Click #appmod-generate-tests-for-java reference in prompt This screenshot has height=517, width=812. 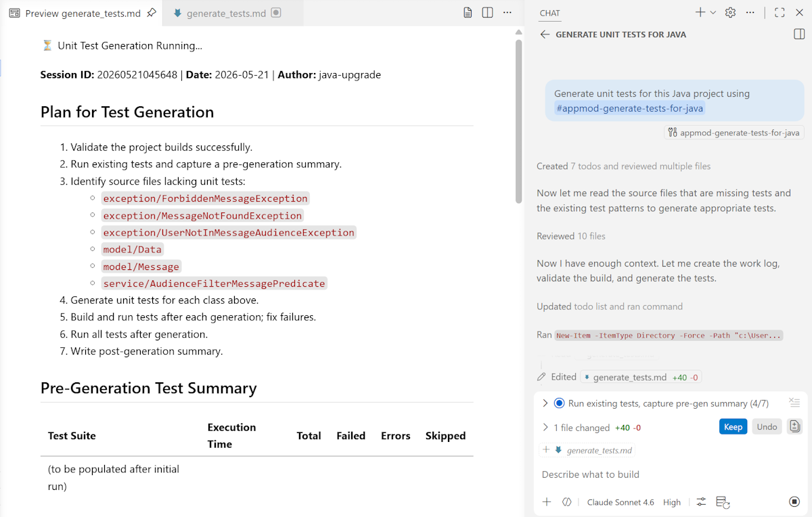point(629,108)
